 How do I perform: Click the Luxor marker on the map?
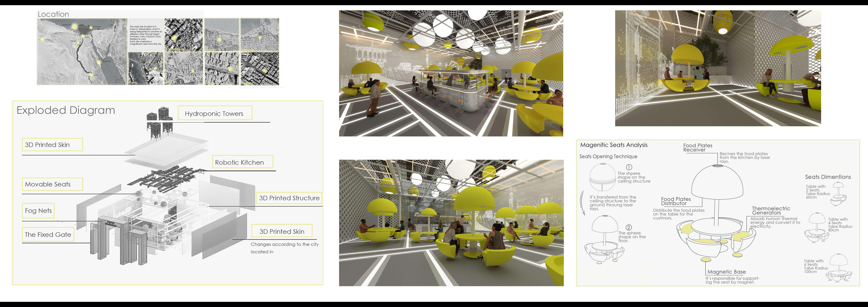coord(91,75)
